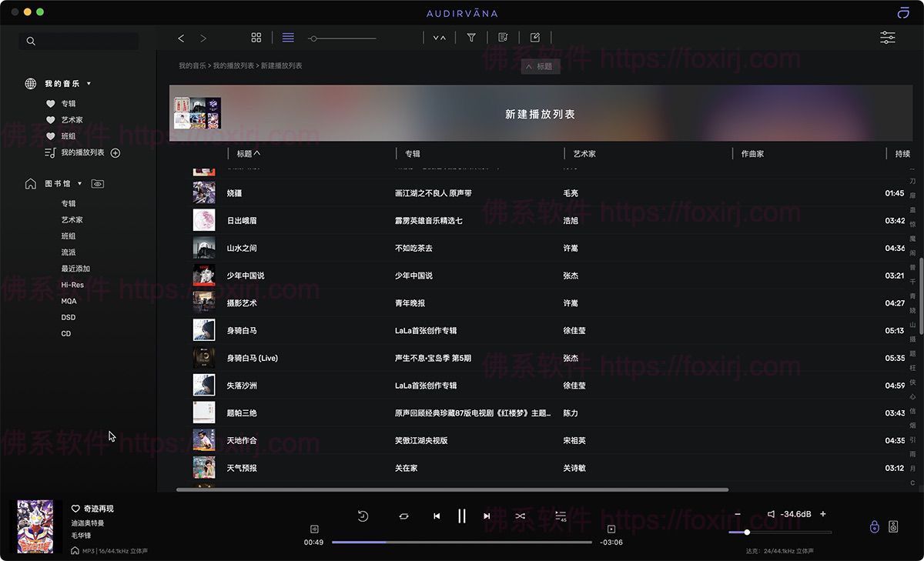This screenshot has width=924, height=561.
Task: Open the audio output device icon
Action: [893, 526]
